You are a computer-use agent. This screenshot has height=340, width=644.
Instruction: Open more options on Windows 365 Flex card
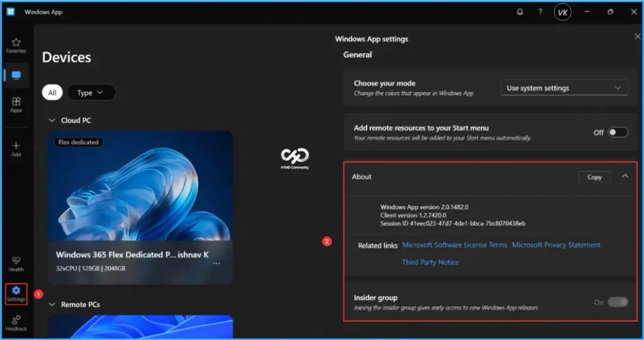(x=216, y=263)
